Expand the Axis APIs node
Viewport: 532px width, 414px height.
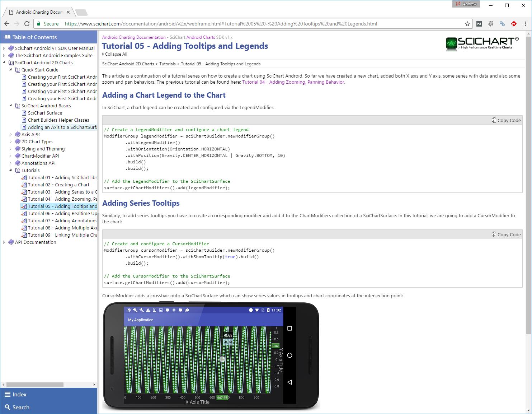[x=10, y=134]
